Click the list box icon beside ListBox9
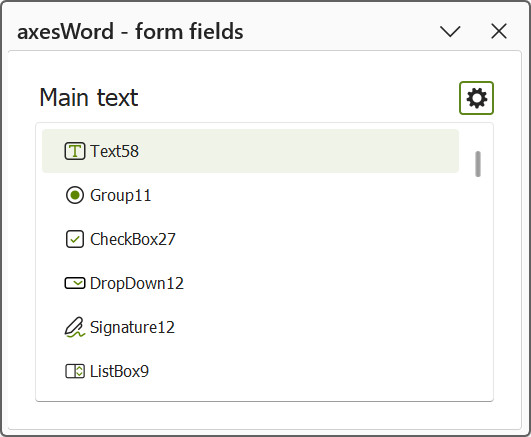Viewport: 531px width, 437px height. [75, 371]
